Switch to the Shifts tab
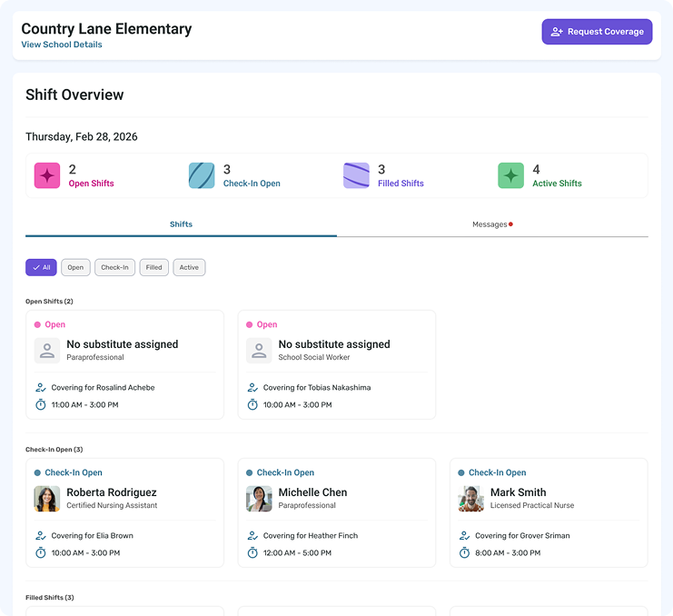The height and width of the screenshot is (616, 673). tap(181, 224)
